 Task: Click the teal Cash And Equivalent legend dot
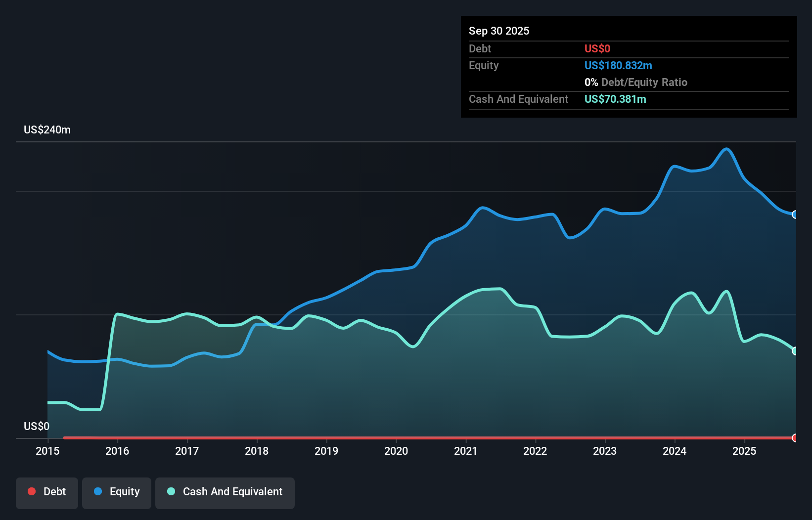171,491
